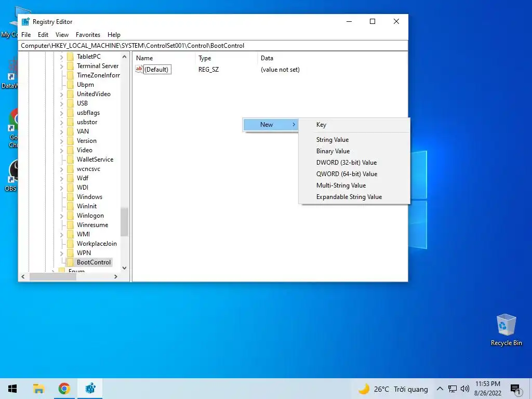Viewport: 532px width, 399px height.
Task: Click the Data column header
Action: tap(332, 58)
